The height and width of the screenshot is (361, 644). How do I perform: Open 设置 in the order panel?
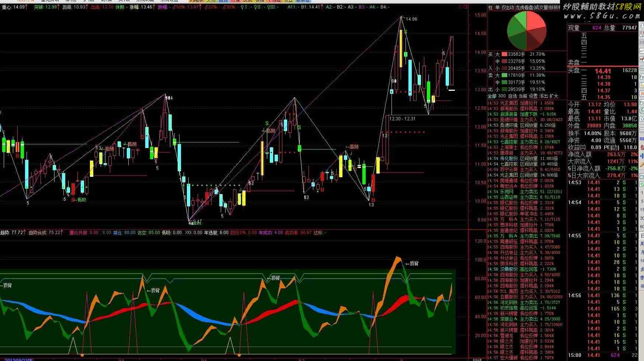point(533,96)
